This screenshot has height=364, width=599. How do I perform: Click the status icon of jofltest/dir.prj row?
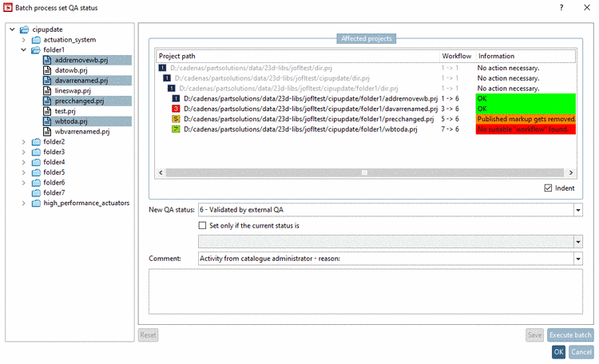point(162,68)
